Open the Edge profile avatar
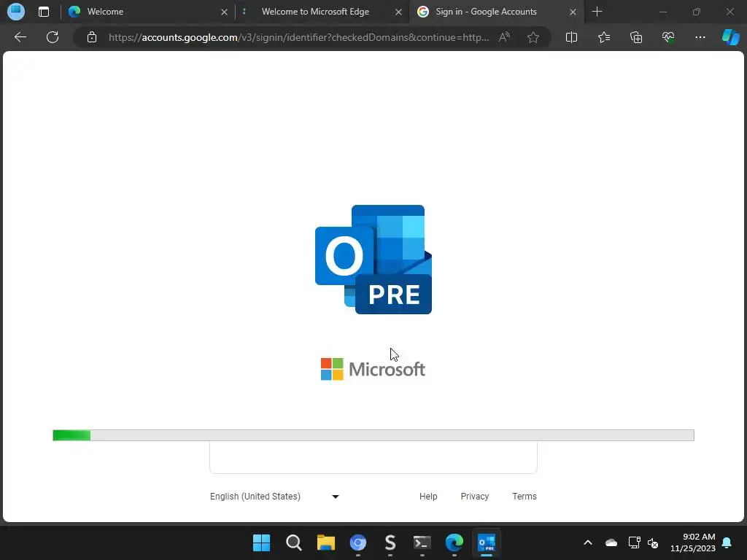 [x=16, y=12]
